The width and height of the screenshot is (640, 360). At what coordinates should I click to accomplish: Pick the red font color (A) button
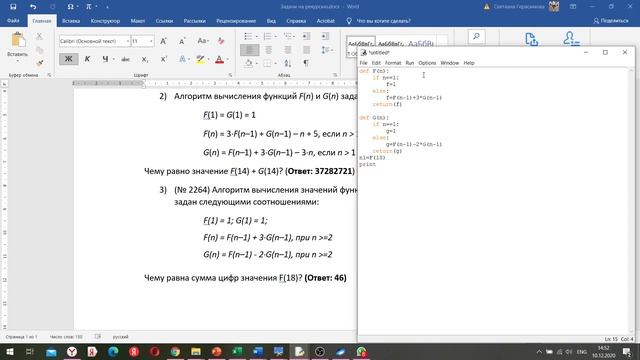coord(219,60)
